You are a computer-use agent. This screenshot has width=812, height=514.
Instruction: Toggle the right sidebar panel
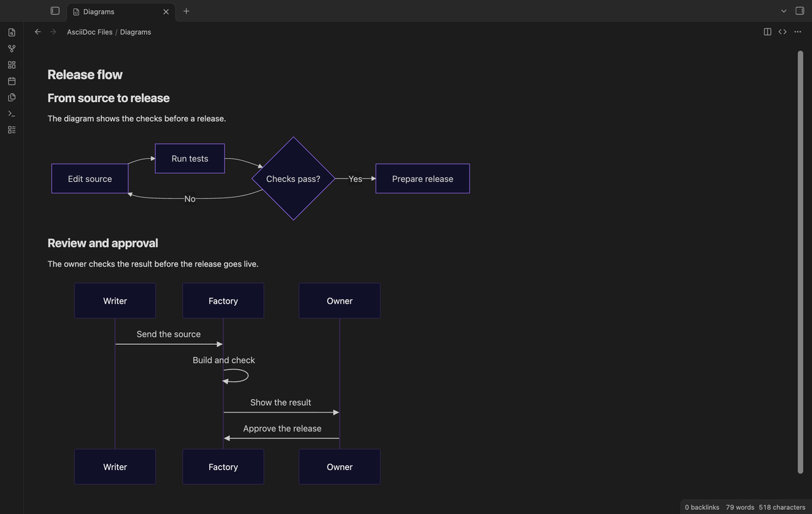click(x=800, y=11)
